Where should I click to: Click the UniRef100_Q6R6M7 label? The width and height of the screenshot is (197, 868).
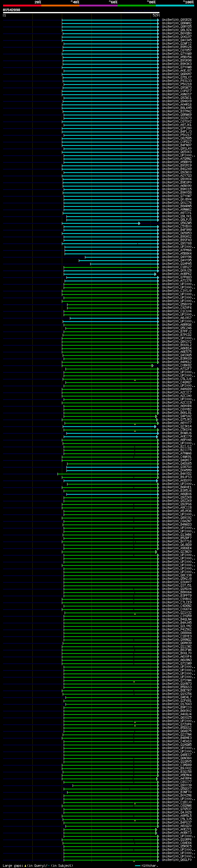click(x=176, y=74)
